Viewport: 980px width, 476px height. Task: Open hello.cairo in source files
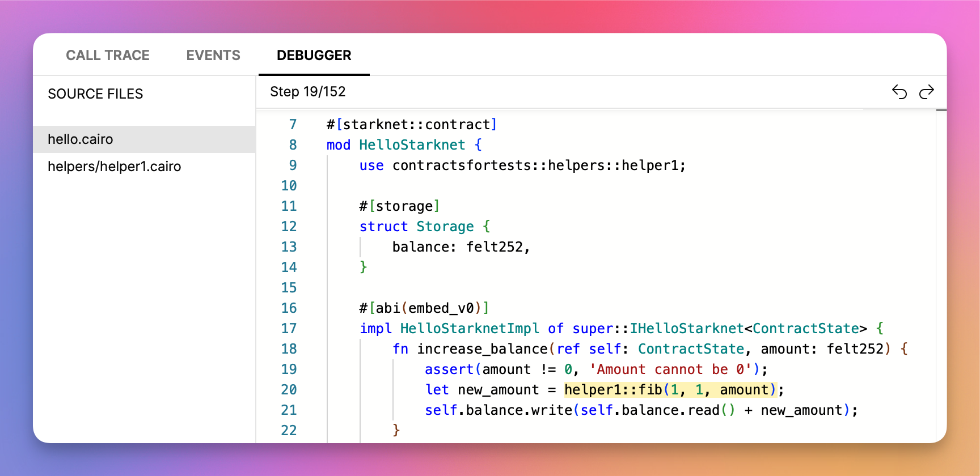[x=144, y=139]
